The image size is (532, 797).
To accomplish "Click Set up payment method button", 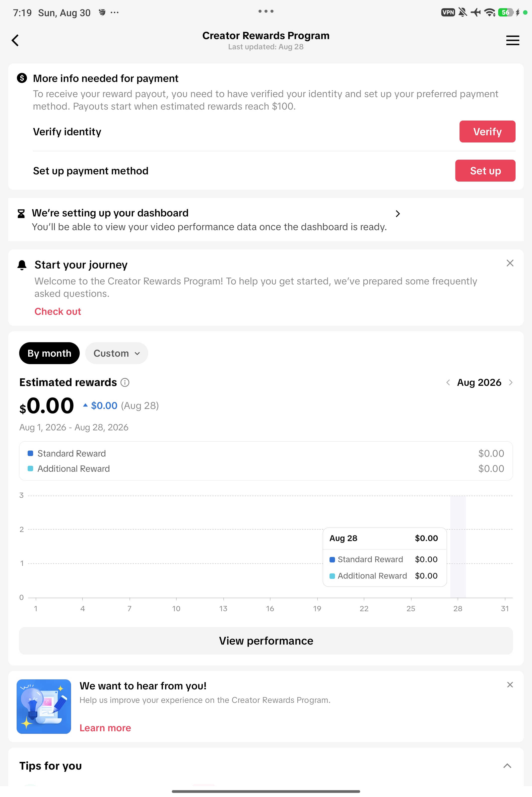I will pos(485,171).
